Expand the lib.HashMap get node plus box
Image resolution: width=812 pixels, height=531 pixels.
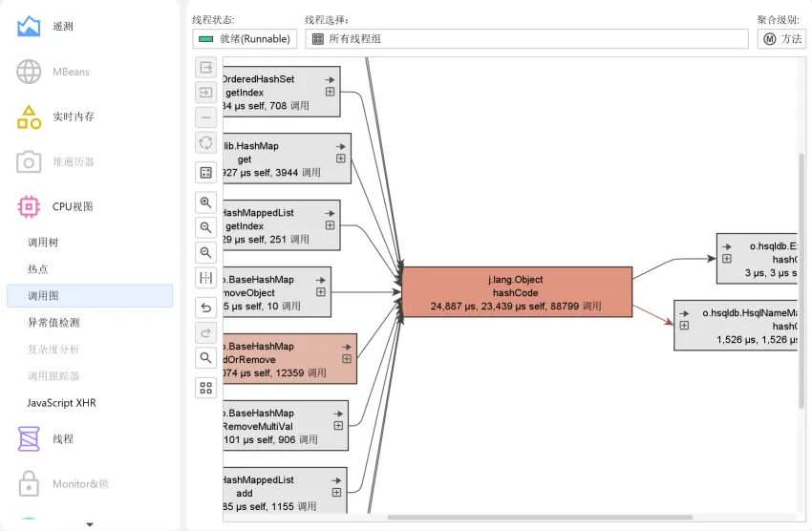point(341,159)
